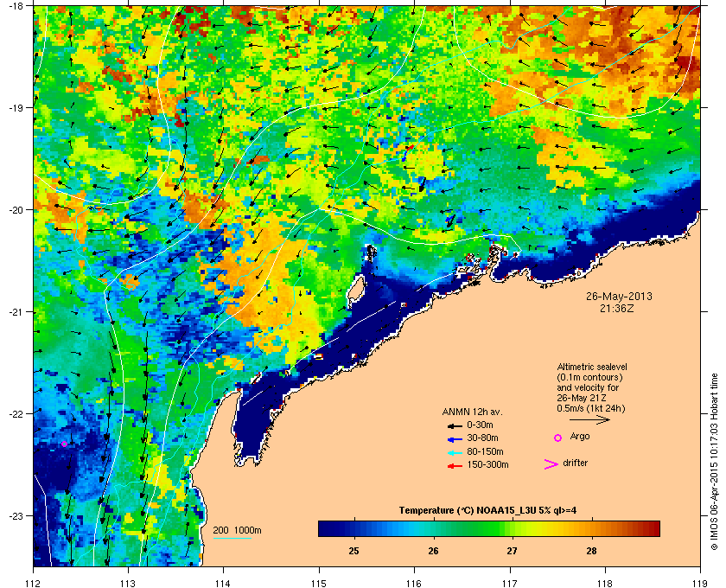The image size is (726, 588).
Task: Click the 'ANMN 12h av.' legend heading
Action: (x=472, y=412)
